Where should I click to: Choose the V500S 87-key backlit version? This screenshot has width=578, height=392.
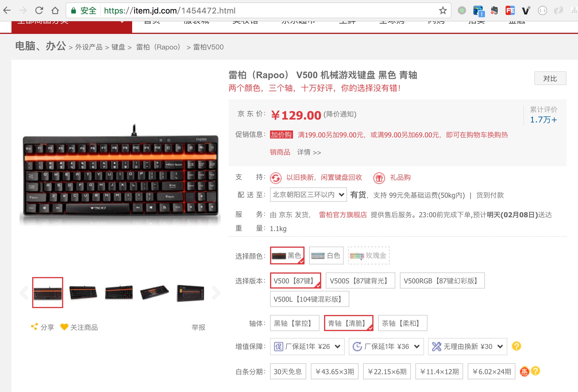[x=360, y=281]
